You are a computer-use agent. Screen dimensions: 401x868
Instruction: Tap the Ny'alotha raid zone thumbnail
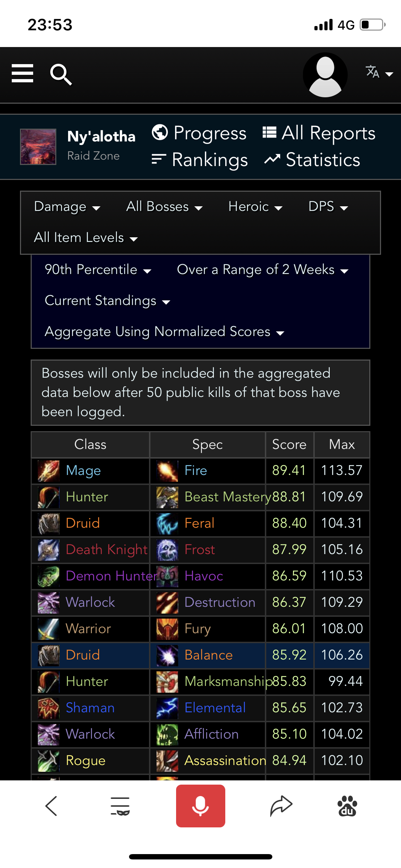point(38,146)
